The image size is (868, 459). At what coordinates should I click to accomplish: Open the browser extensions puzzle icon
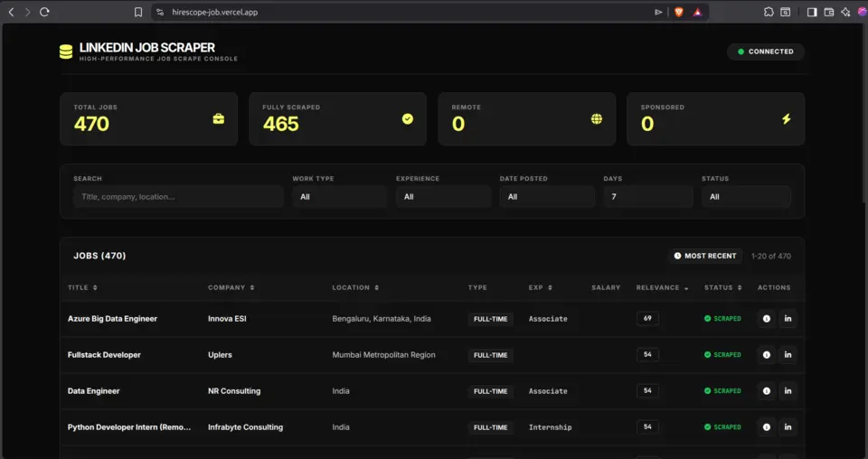(x=769, y=12)
